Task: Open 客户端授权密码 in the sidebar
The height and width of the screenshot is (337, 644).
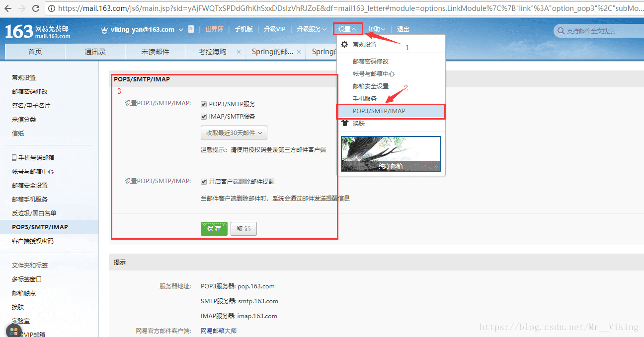Action: coord(33,241)
